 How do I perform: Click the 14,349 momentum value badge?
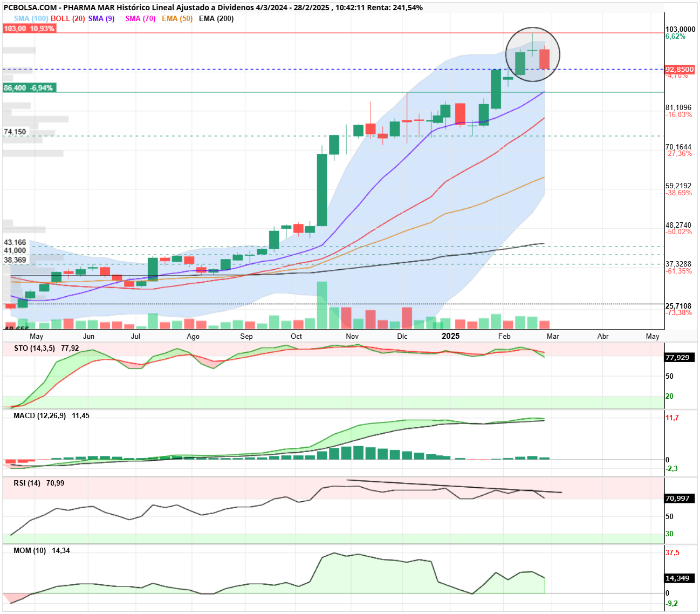pyautogui.click(x=680, y=578)
